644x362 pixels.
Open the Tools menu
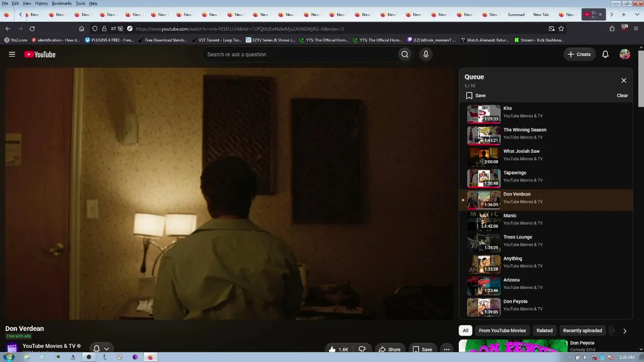[80, 4]
